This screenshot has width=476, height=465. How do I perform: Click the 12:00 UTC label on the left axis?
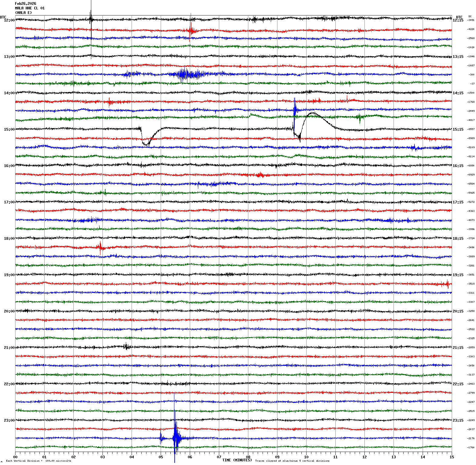9,20
